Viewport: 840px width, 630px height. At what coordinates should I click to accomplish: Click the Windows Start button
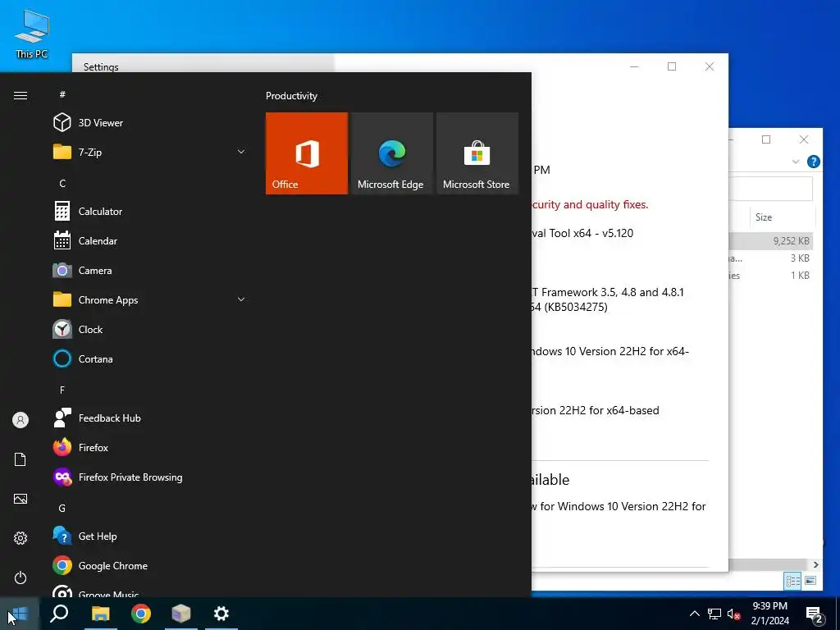tap(20, 614)
